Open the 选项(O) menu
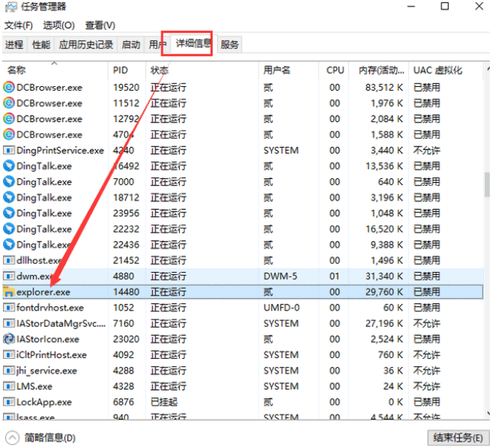492x448 pixels. click(x=59, y=25)
